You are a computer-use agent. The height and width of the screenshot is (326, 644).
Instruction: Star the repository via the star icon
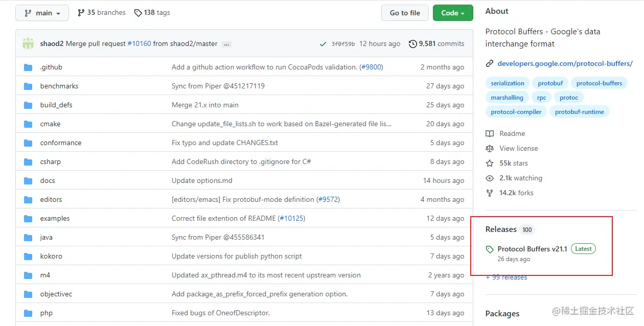(490, 163)
